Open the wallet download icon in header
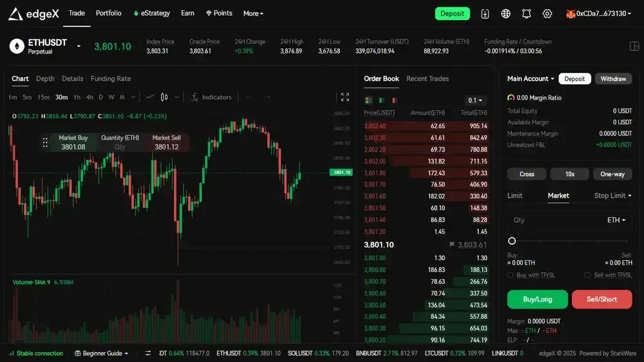This screenshot has height=362, width=644. click(485, 14)
